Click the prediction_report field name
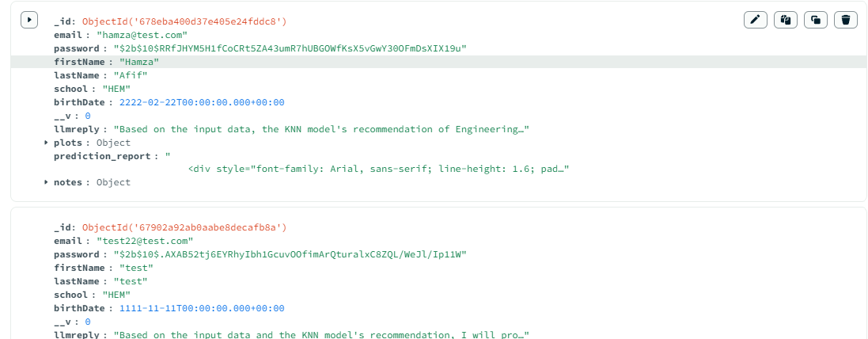 (x=102, y=156)
